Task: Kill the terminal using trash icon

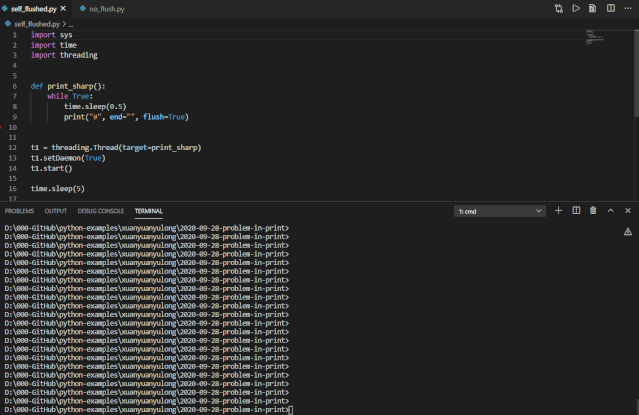Action: pos(593,211)
